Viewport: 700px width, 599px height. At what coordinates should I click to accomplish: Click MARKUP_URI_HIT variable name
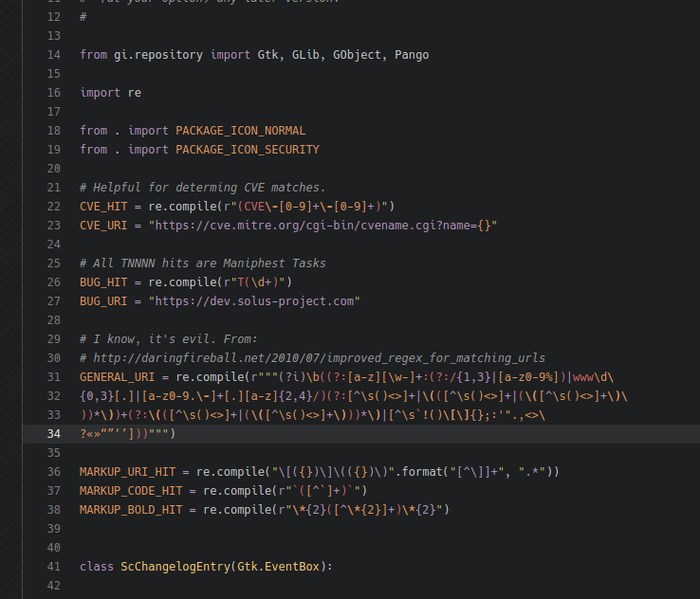coord(128,472)
